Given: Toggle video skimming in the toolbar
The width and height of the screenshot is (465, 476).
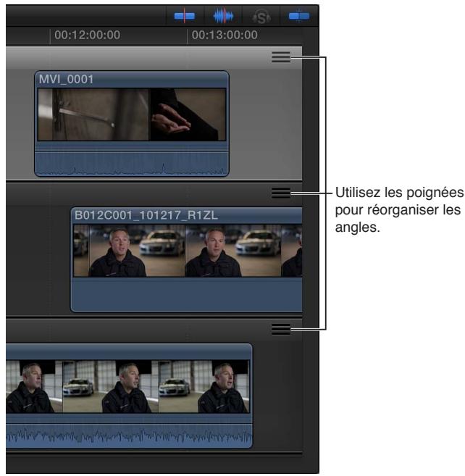Looking at the screenshot, I should [x=185, y=16].
